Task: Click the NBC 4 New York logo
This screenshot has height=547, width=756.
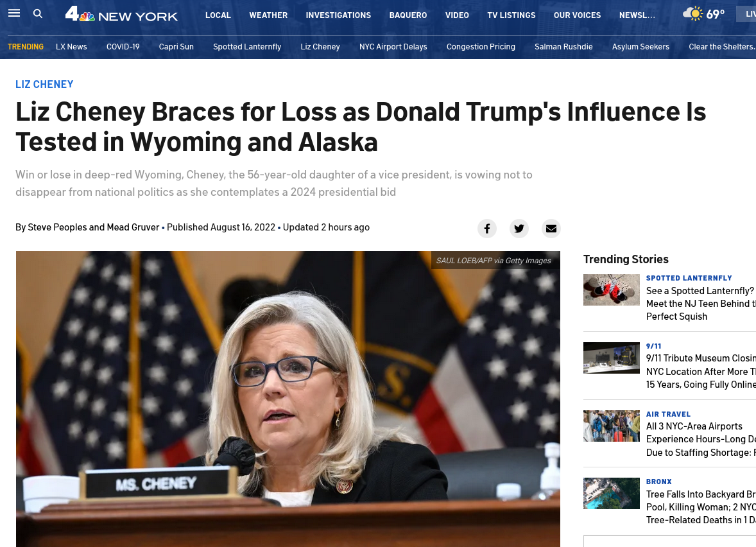Action: click(121, 15)
